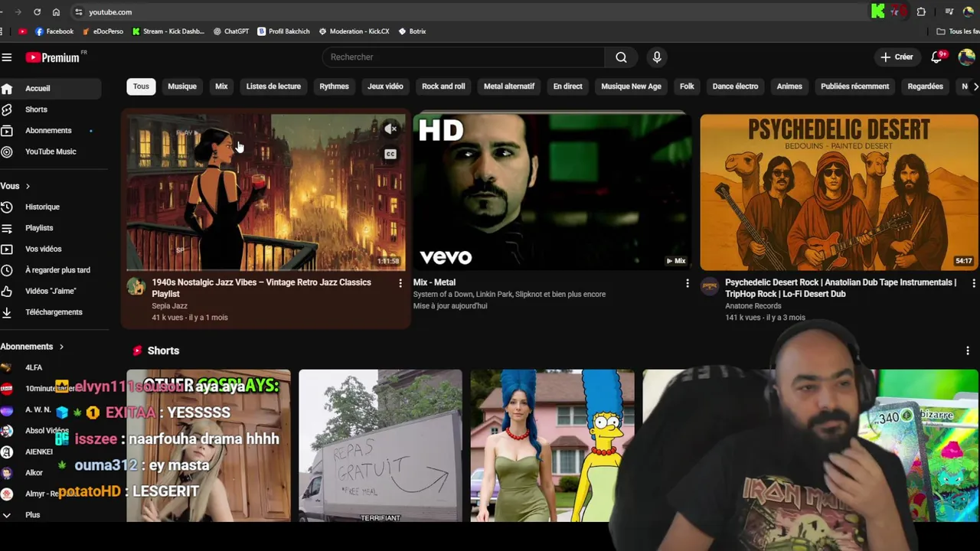Click the search magnifier button
This screenshot has height=551, width=980.
pyautogui.click(x=621, y=57)
